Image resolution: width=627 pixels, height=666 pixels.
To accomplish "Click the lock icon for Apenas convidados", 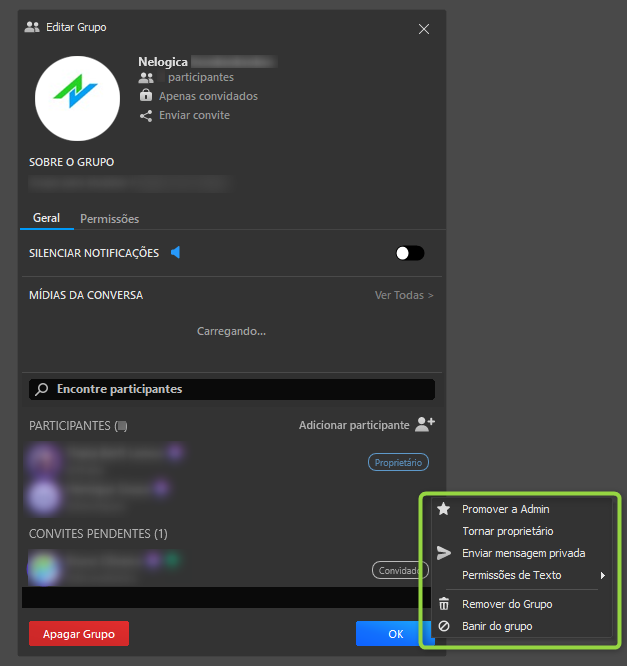I will [x=146, y=95].
